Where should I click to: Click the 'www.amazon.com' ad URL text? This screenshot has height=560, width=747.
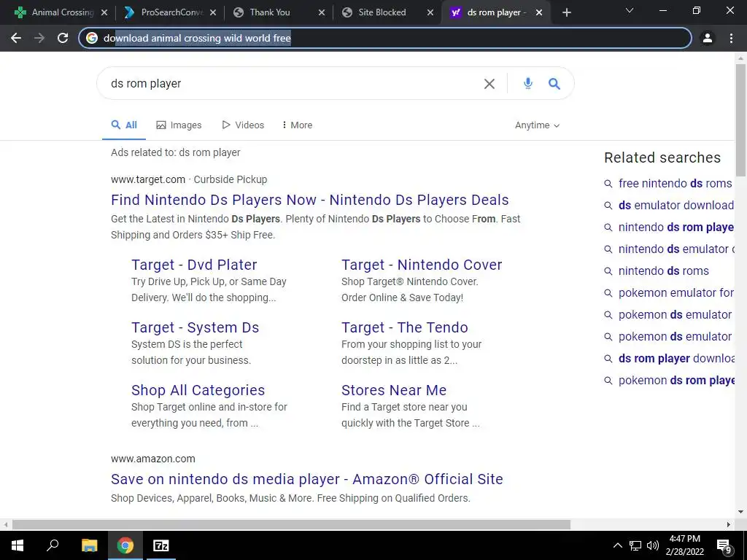(x=153, y=459)
